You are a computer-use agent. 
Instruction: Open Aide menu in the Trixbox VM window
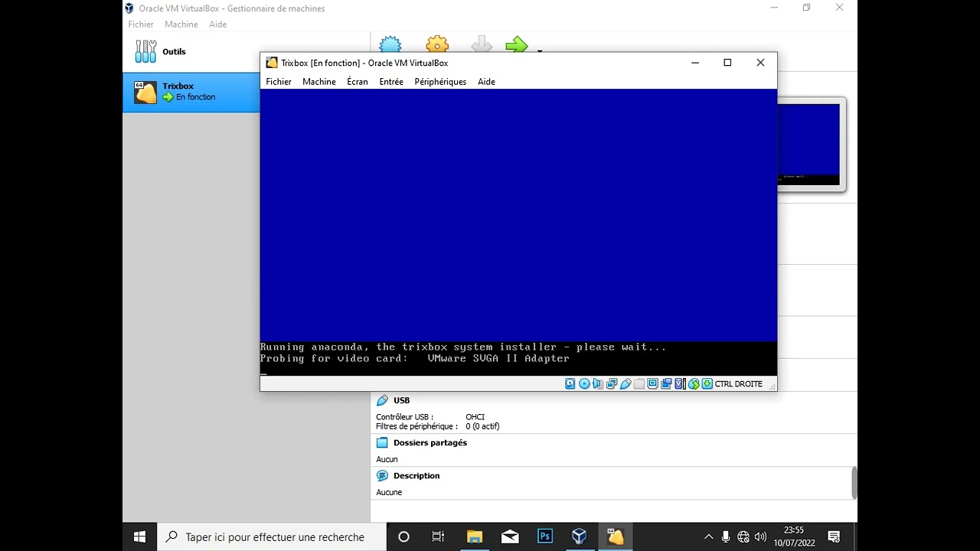(x=486, y=82)
